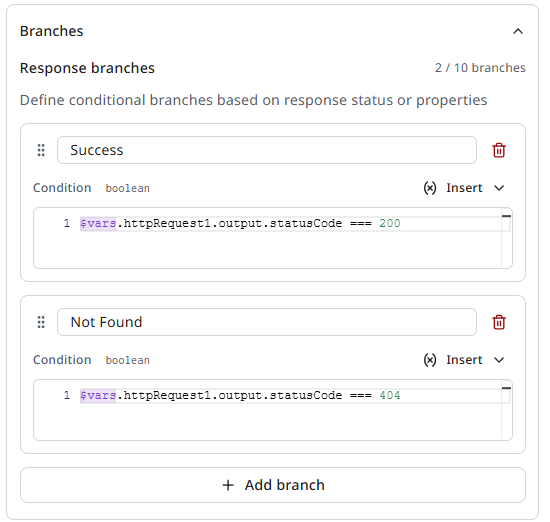Image resolution: width=550 pixels, height=522 pixels.
Task: Edit the Not Found branch name field
Action: (x=267, y=322)
